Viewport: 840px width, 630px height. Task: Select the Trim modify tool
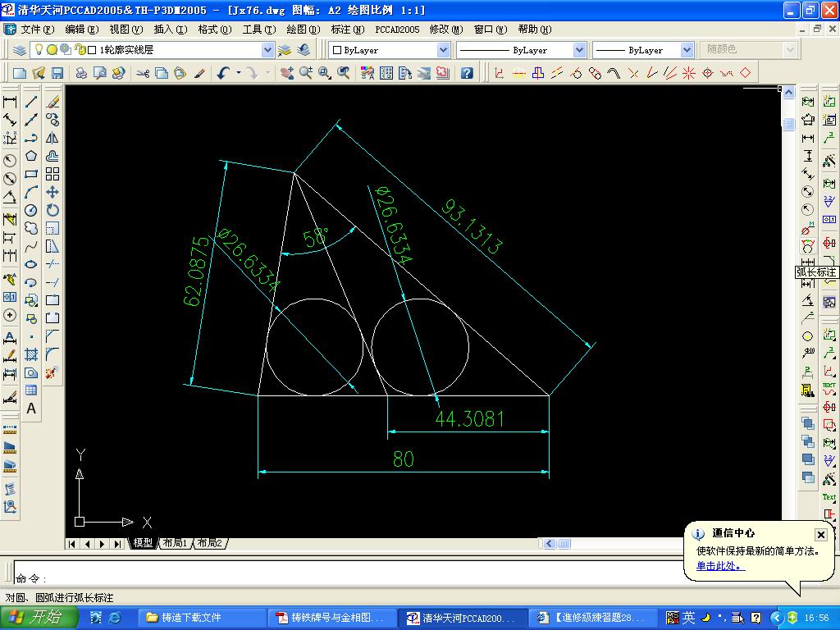[52, 264]
